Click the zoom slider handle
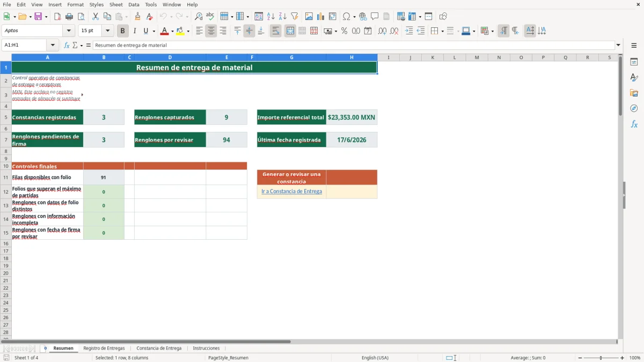 (x=601, y=358)
